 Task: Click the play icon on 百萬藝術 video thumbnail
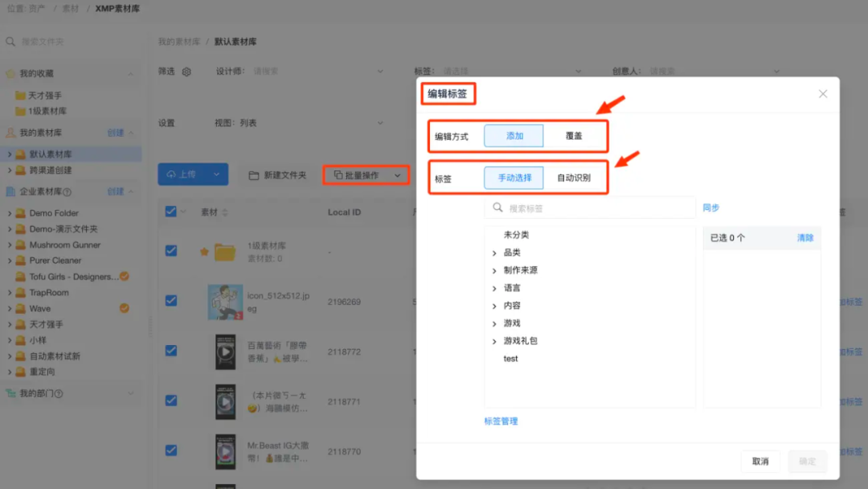click(225, 351)
